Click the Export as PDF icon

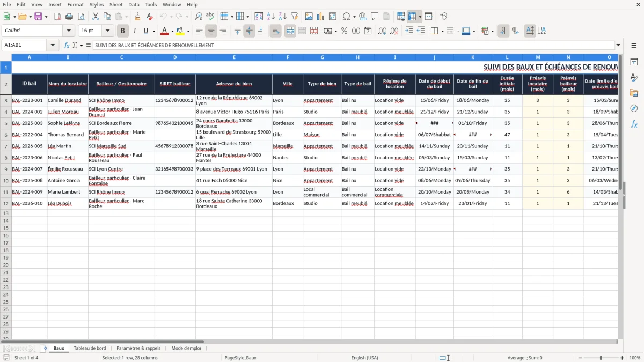coord(57,17)
